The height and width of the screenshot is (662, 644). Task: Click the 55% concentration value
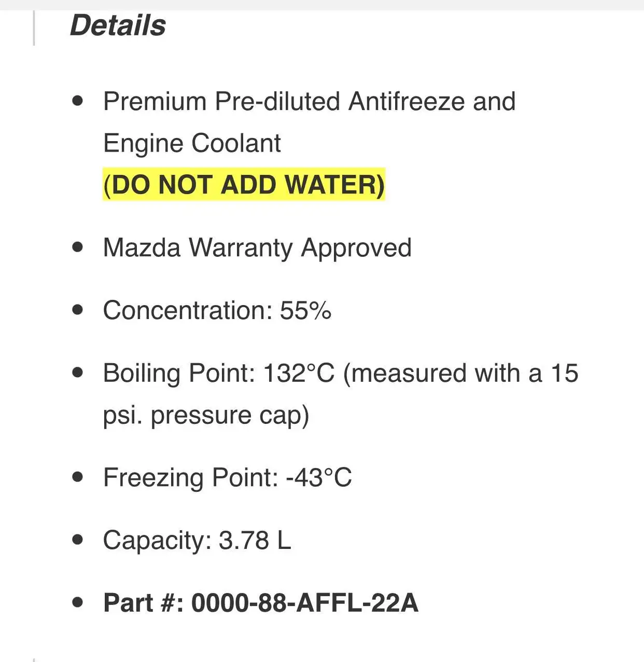pyautogui.click(x=305, y=310)
